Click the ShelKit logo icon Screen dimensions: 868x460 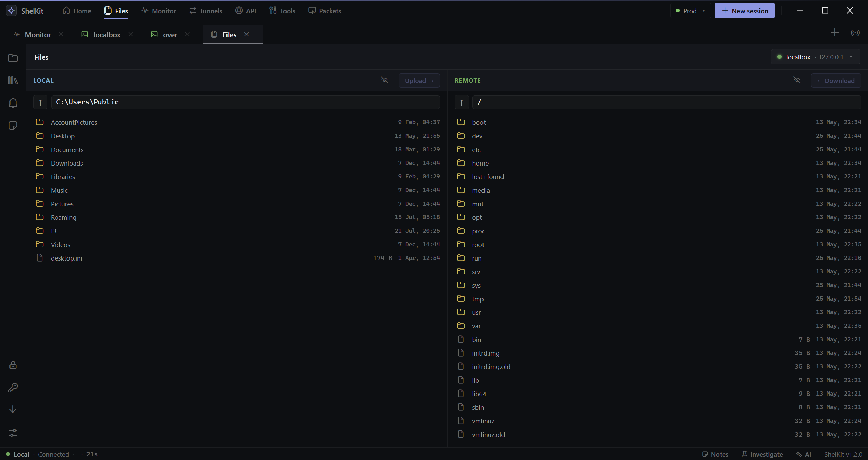11,11
